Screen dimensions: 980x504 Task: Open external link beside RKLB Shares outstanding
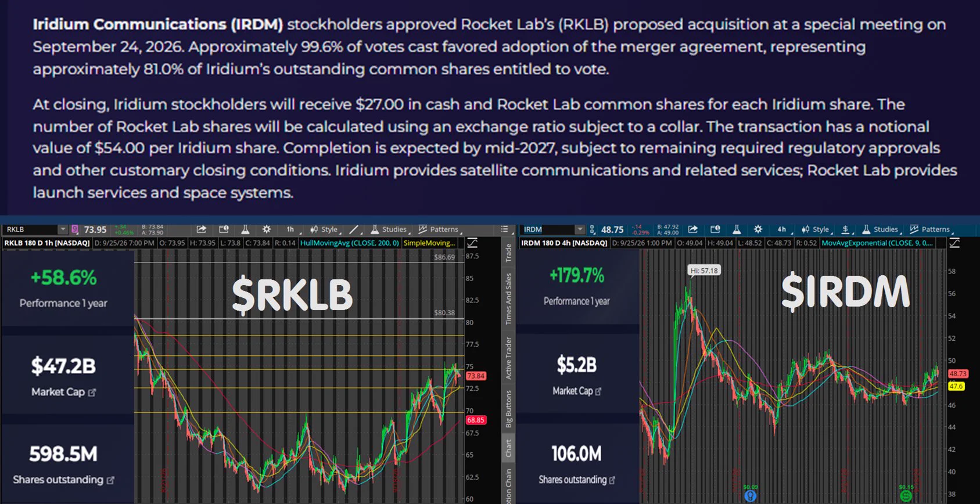point(110,480)
